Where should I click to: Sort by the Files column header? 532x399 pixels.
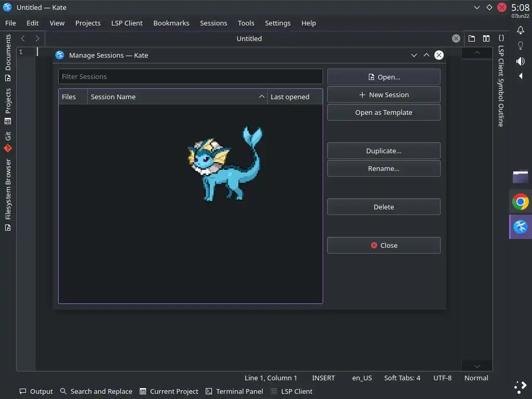73,97
